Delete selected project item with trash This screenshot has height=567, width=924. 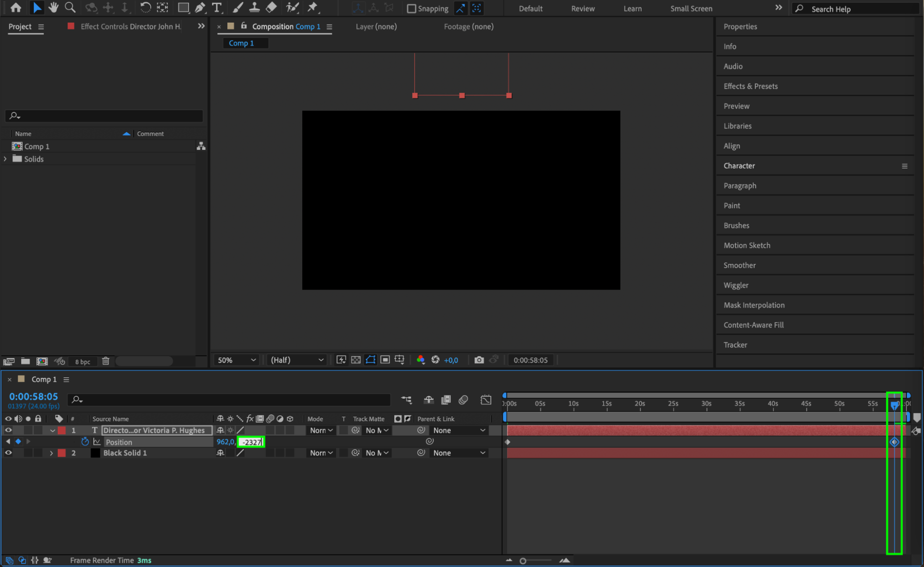pyautogui.click(x=106, y=361)
